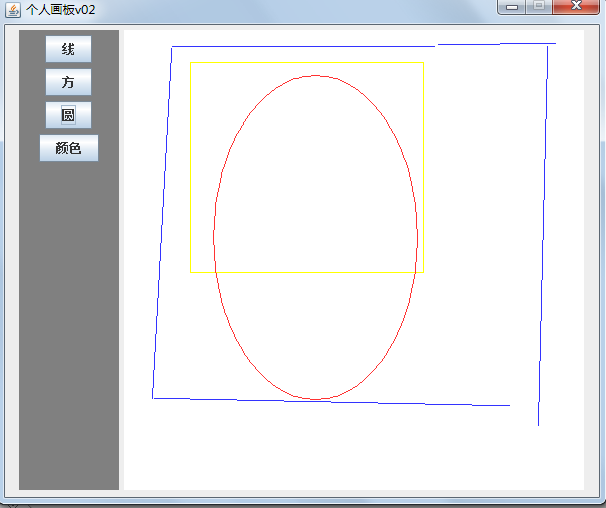Minimize the 个人画板v02 window
The image size is (606, 508).
513,7
